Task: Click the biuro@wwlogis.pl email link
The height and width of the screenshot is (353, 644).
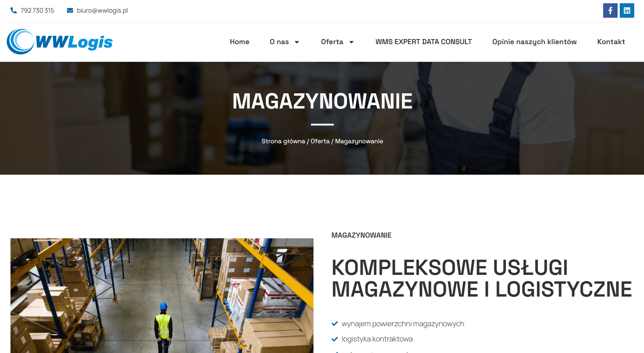Action: pyautogui.click(x=102, y=10)
